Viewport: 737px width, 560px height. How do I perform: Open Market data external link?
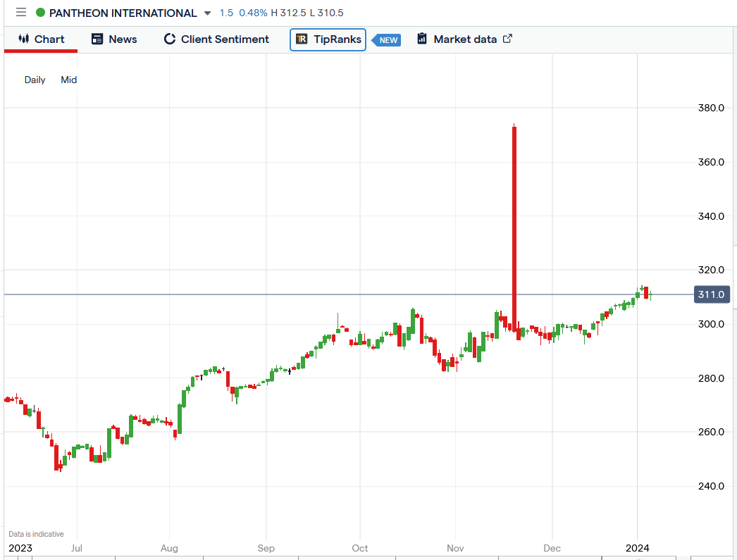click(464, 39)
